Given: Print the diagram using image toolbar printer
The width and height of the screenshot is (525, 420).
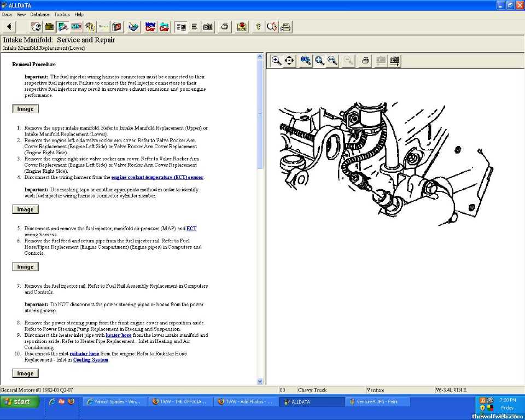Looking at the screenshot, I should point(366,61).
